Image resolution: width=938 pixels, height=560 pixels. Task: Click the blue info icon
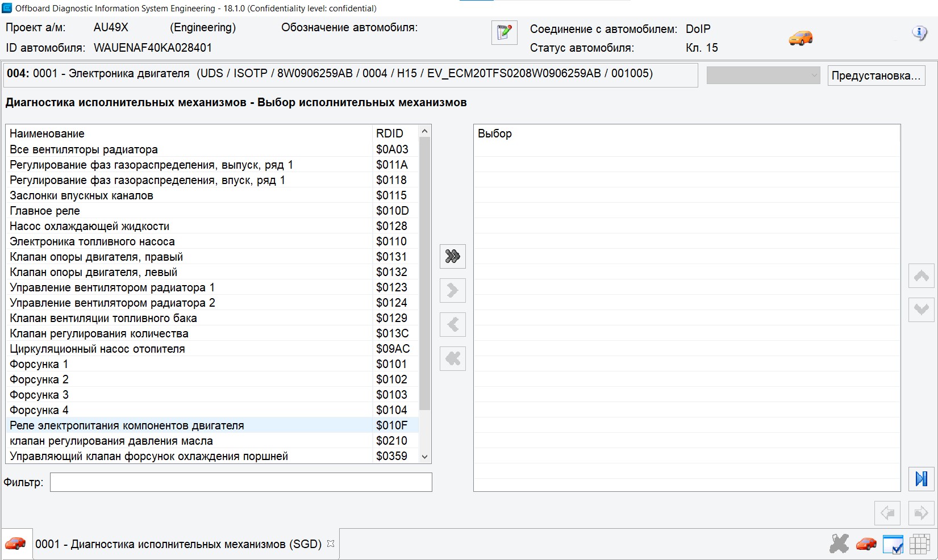pos(919,33)
